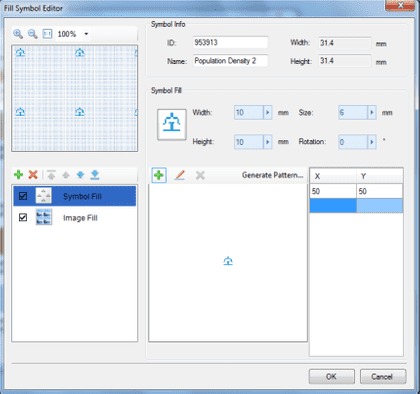Delete selected layer with red X icon
Image resolution: width=420 pixels, height=394 pixels.
[33, 174]
